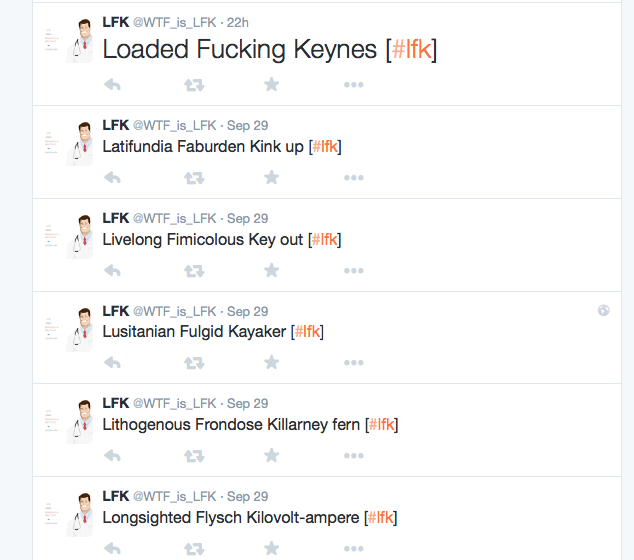Favorite the Lithogenous Frondose Killarney fern tweet

[272, 455]
